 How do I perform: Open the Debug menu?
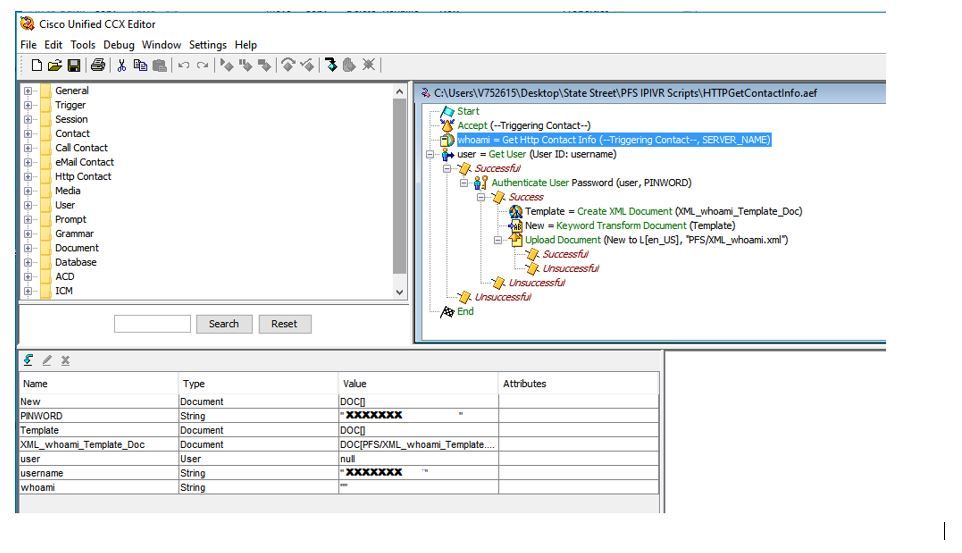pos(118,45)
